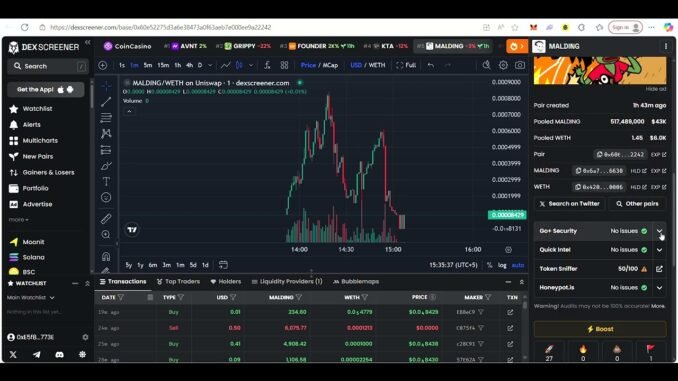Open account settings gear near wallet

[x=85, y=337]
